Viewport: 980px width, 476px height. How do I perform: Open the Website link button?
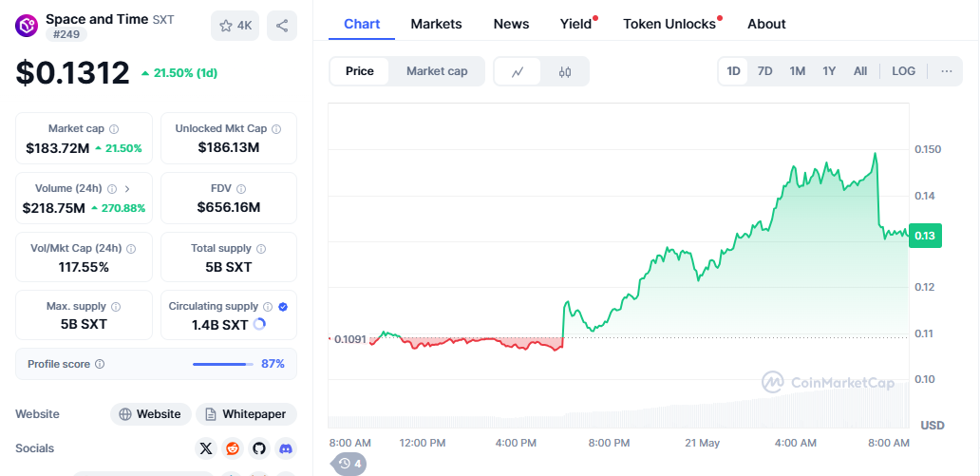click(151, 414)
